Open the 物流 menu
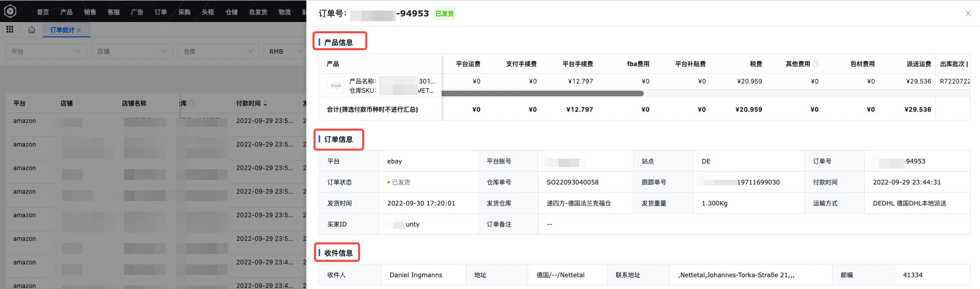This screenshot has width=980, height=289. click(285, 12)
